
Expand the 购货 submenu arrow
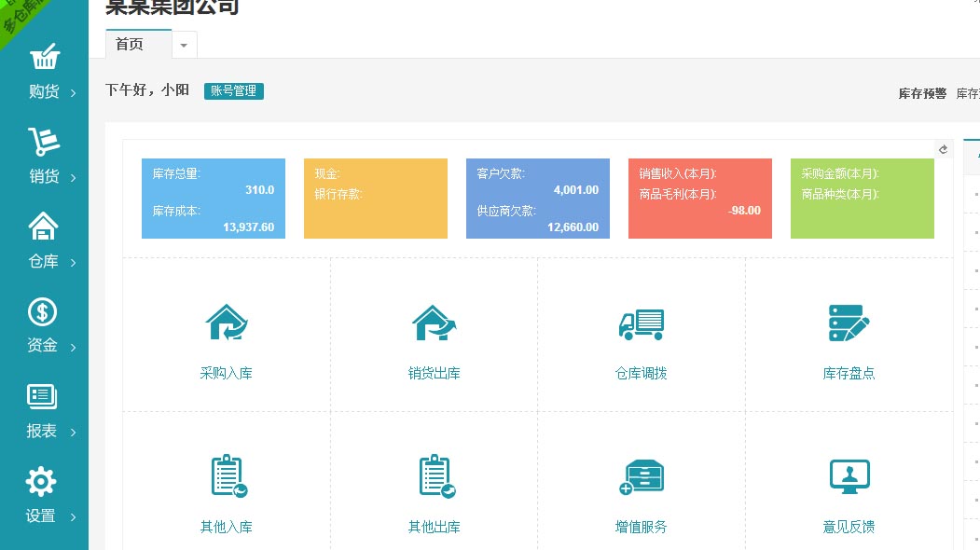[x=73, y=93]
